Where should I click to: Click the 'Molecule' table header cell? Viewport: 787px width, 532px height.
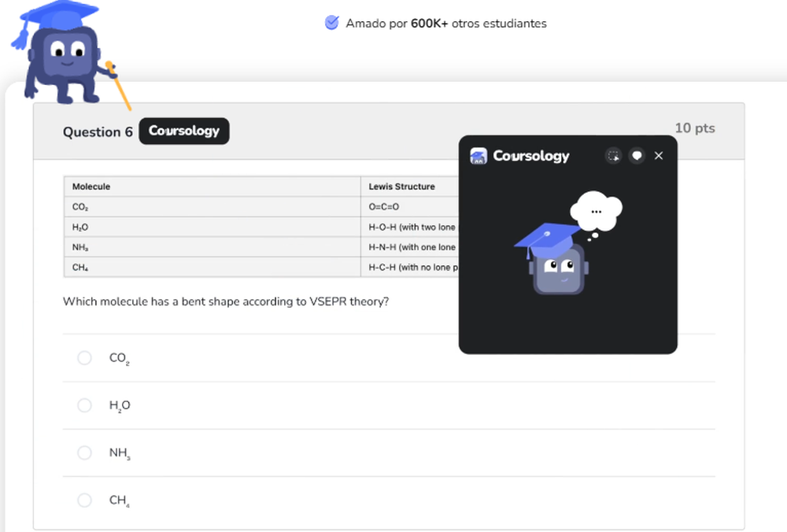click(212, 187)
